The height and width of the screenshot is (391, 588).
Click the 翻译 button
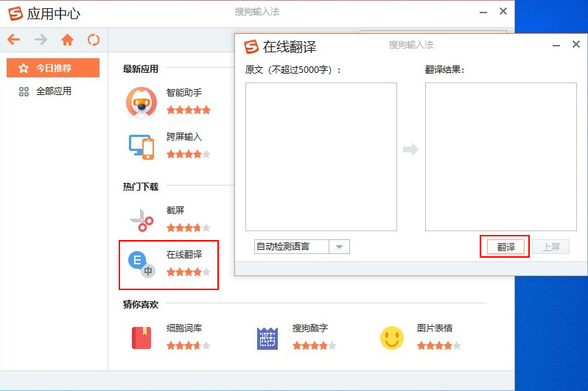click(x=505, y=247)
